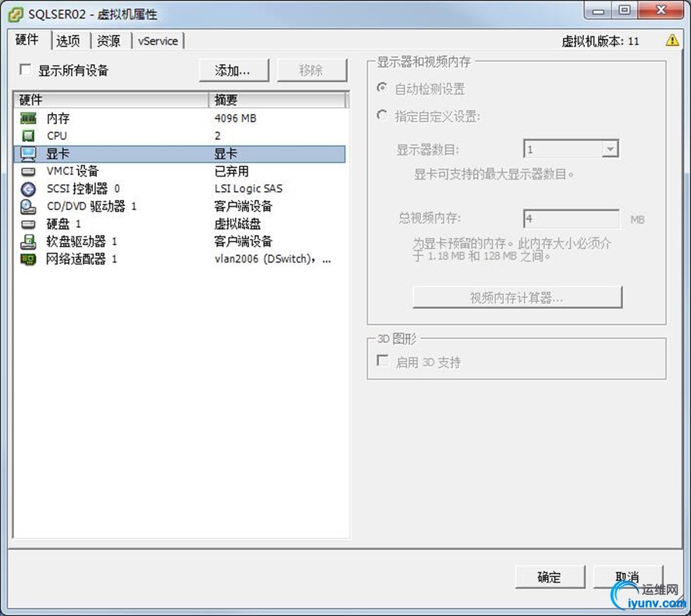The width and height of the screenshot is (691, 616).
Task: Select 指定自定义设置 radio button
Action: (382, 116)
